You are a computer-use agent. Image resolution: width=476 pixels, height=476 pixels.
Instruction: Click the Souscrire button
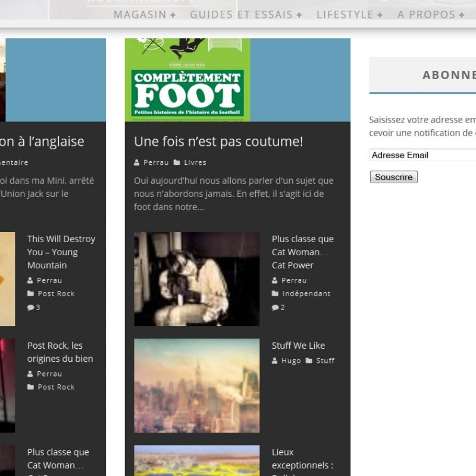click(x=393, y=177)
